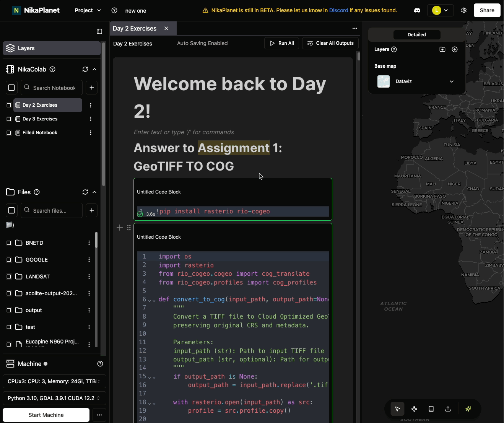The width and height of the screenshot is (504, 423).
Task: Add a new notebook with plus button
Action: coord(92,88)
